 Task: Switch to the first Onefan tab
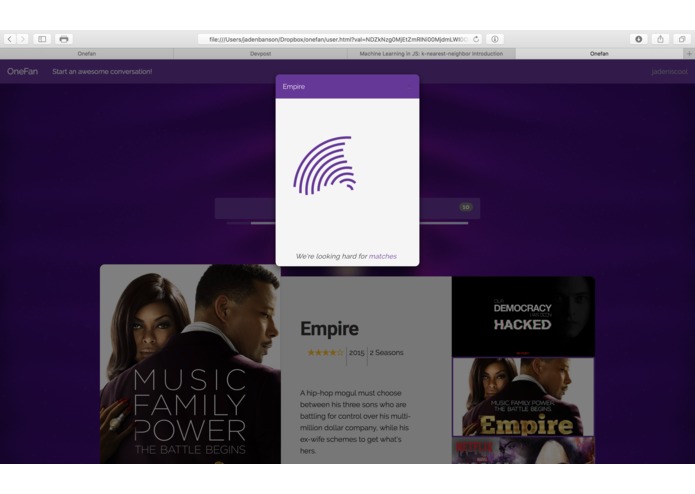point(87,54)
